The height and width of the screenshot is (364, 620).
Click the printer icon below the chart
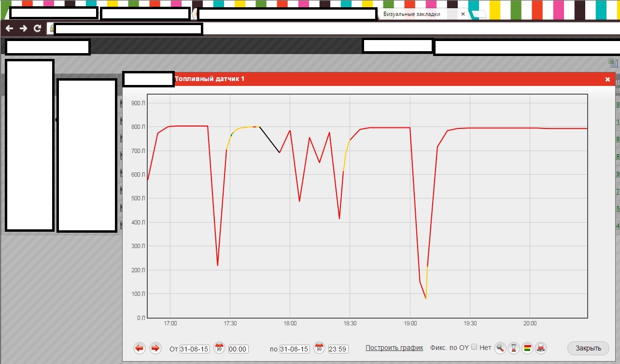[x=541, y=348]
